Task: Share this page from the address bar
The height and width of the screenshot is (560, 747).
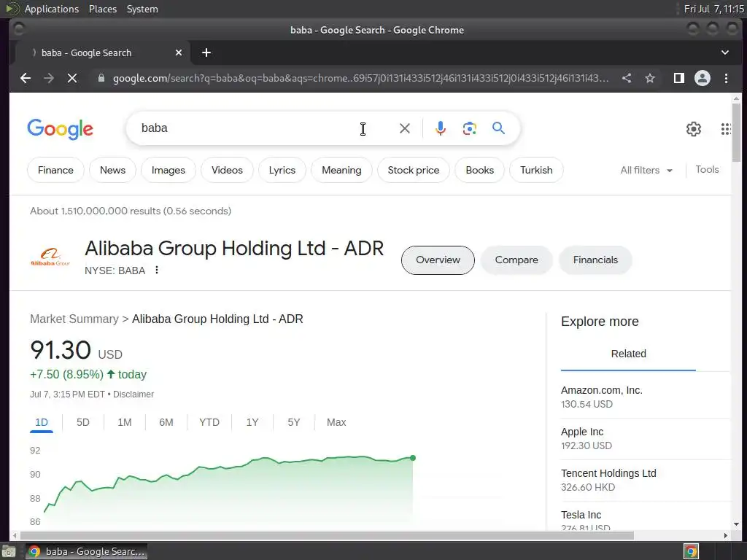Action: click(x=627, y=78)
